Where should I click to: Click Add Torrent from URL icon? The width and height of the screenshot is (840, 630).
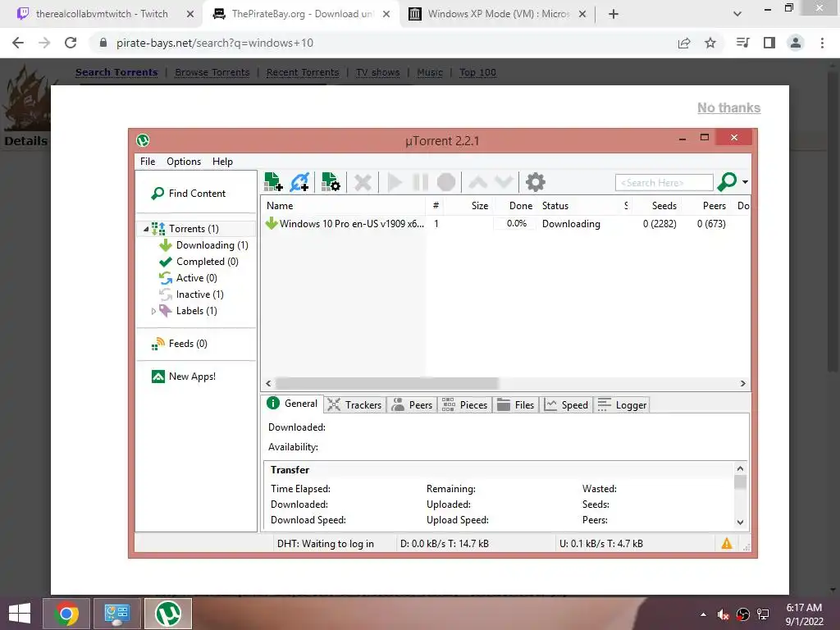299,182
